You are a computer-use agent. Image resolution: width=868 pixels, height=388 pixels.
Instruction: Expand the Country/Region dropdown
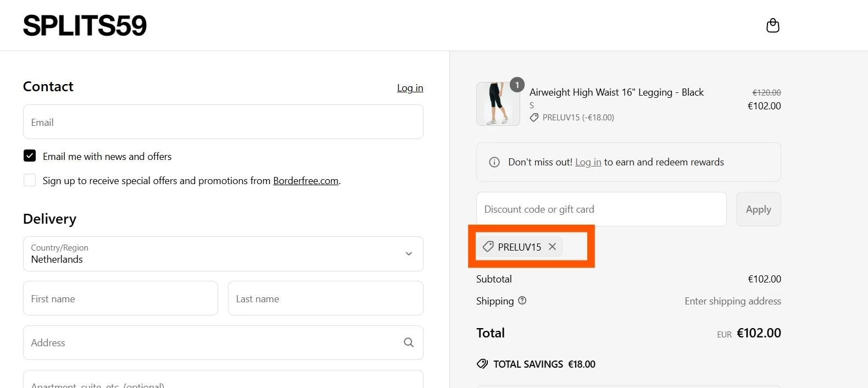click(223, 254)
